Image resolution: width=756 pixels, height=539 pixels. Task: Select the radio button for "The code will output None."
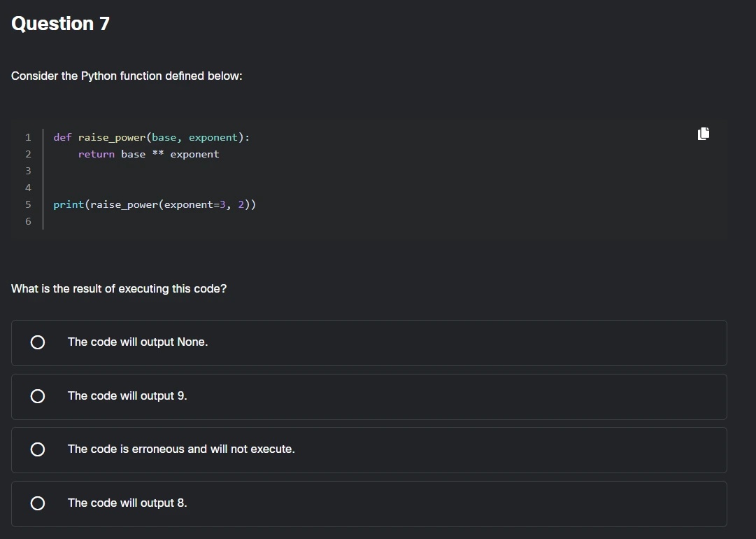click(x=37, y=342)
